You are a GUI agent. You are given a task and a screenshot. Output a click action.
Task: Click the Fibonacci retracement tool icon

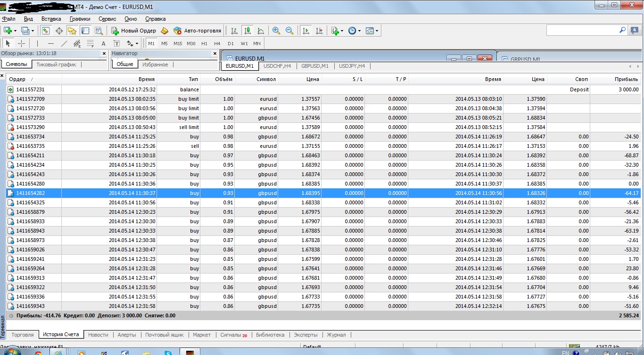(x=91, y=43)
